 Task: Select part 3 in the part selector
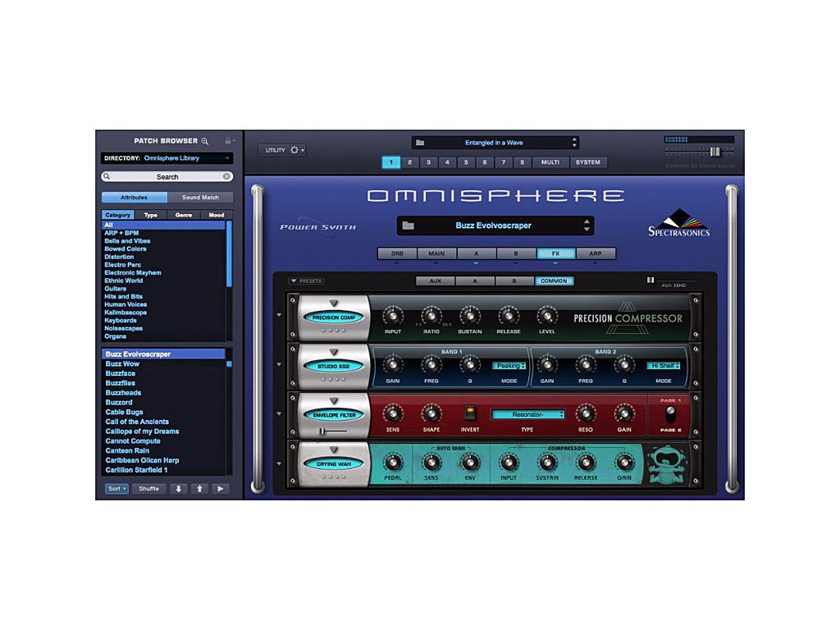point(428,162)
